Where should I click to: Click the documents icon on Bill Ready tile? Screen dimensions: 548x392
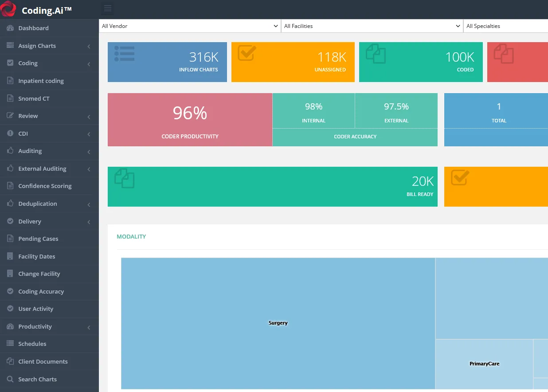124,178
